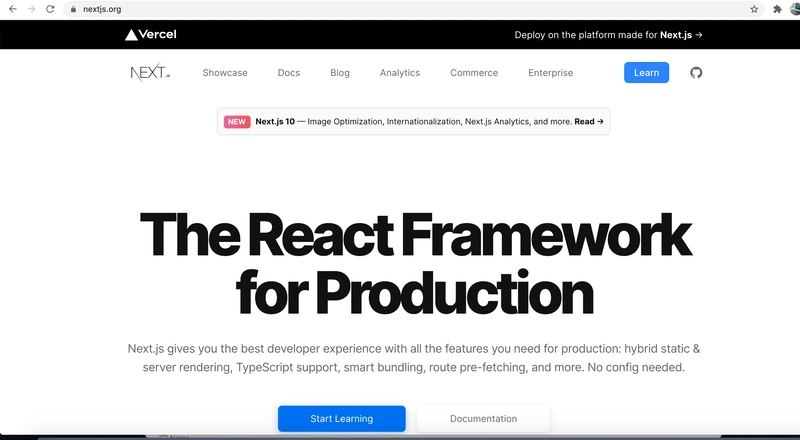Screen dimensions: 800x440
Task: Click the browser back arrow
Action: coord(13,9)
